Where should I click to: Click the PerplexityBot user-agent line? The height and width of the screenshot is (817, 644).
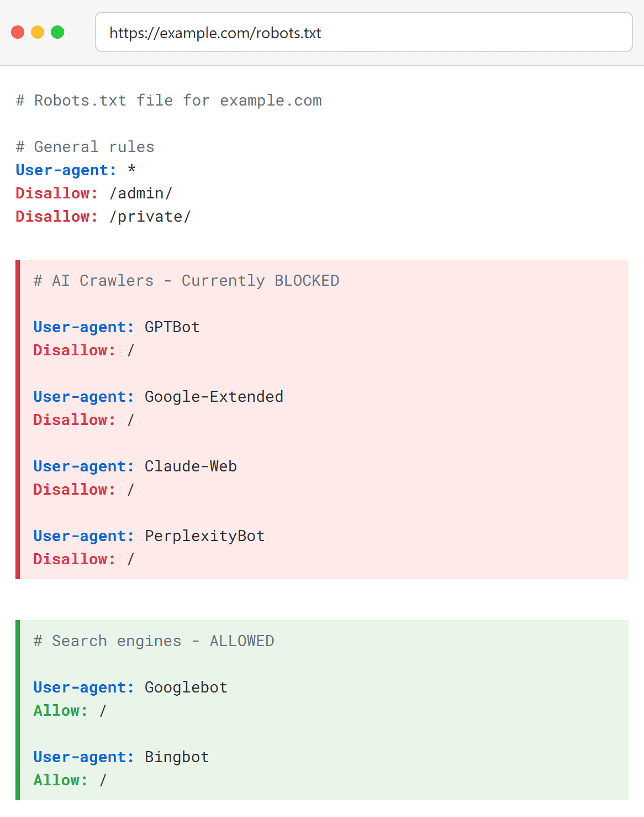coord(149,536)
